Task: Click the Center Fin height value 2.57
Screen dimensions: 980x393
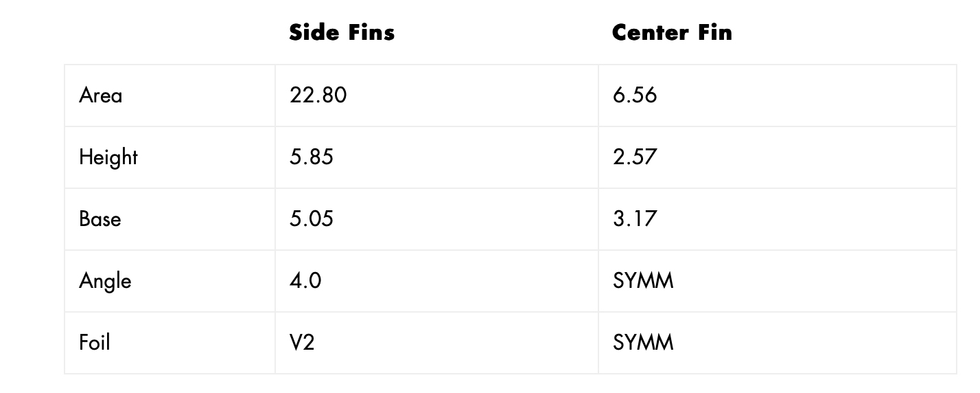Action: pos(635,157)
